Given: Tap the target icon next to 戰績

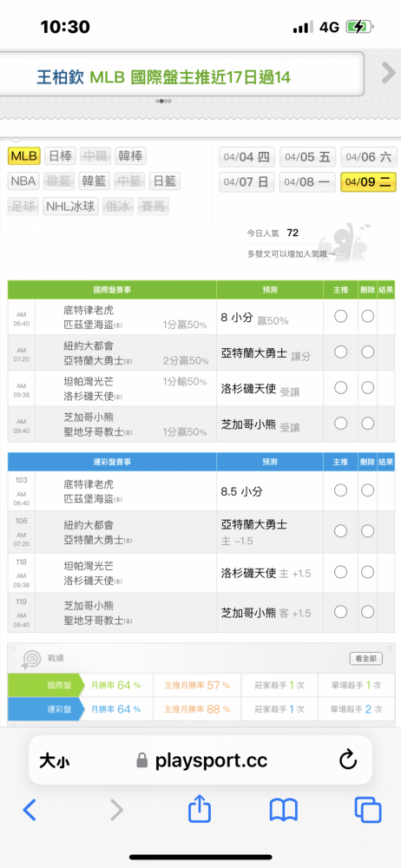Looking at the screenshot, I should point(31,659).
